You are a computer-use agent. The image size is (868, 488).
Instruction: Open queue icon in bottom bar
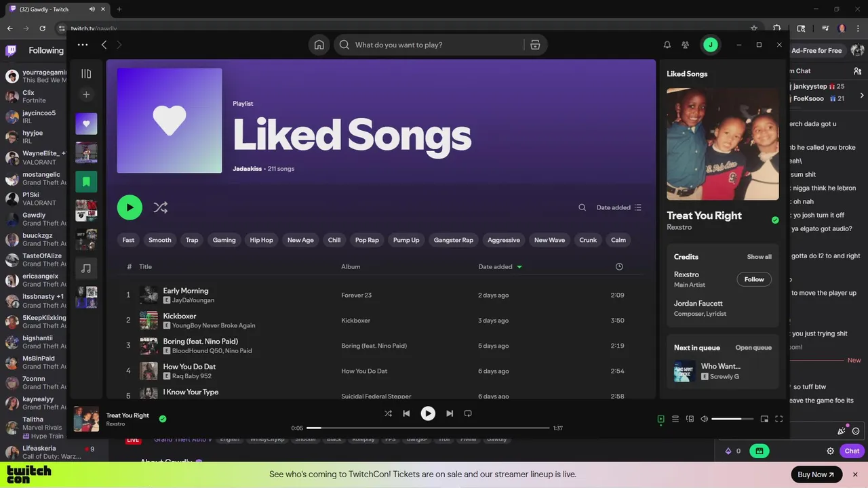pyautogui.click(x=675, y=419)
